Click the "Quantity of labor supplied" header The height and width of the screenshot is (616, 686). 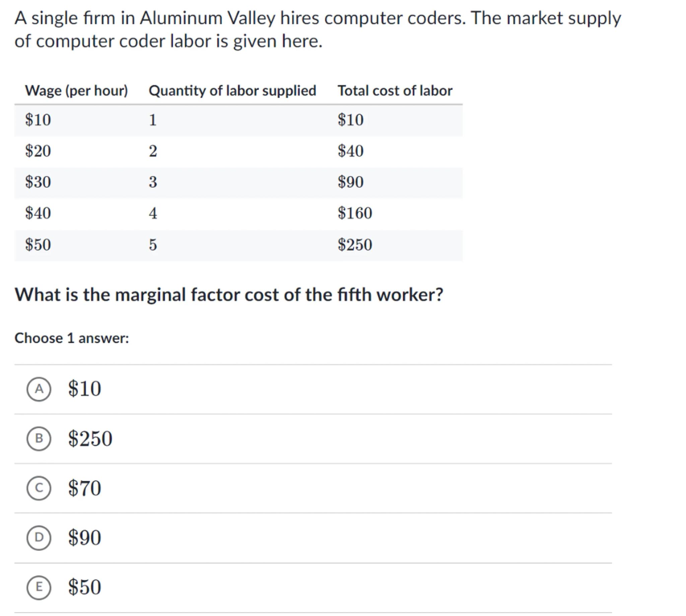[232, 91]
